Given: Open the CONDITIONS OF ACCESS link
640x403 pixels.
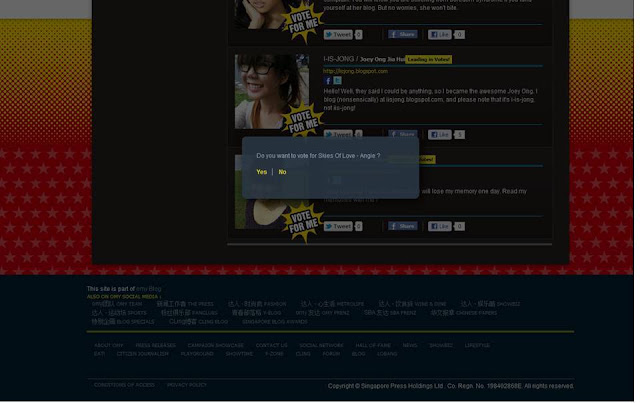Looking at the screenshot, I should 124,385.
